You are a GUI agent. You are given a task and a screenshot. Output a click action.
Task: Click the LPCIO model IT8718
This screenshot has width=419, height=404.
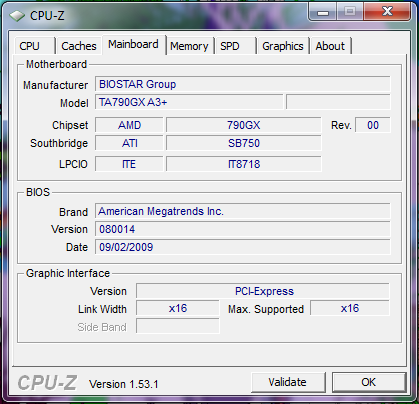point(244,164)
